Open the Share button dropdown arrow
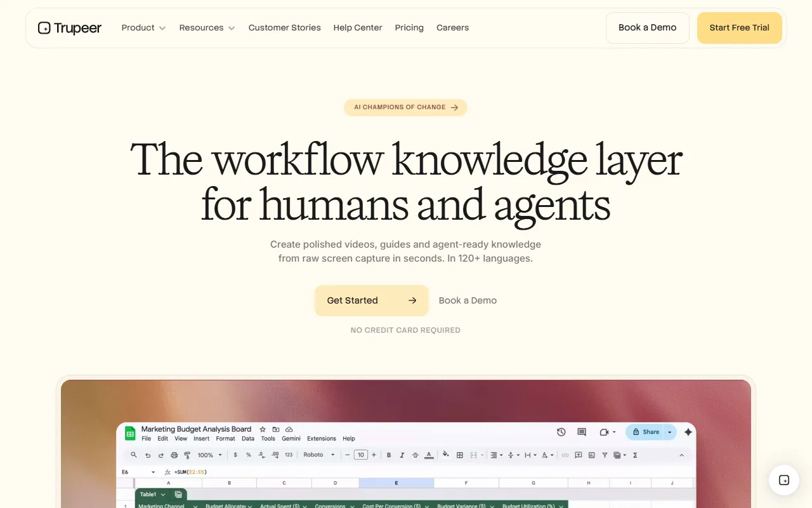This screenshot has width=812, height=508. click(x=670, y=432)
